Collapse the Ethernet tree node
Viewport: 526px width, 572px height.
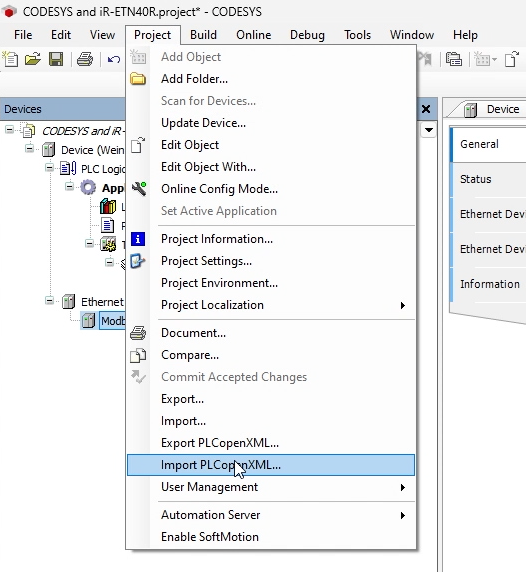[x=49, y=301]
